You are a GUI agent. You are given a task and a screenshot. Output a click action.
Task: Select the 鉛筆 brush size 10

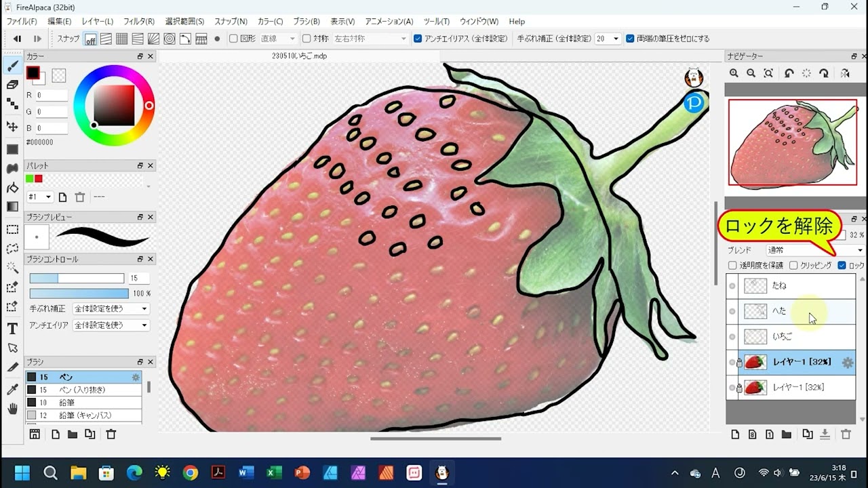84,403
